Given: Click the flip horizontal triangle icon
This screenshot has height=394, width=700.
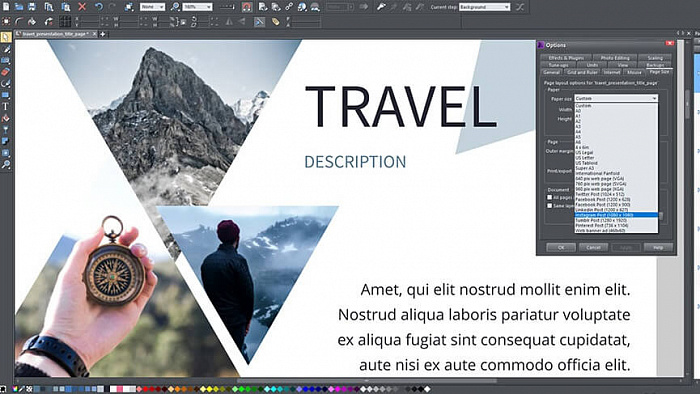Looking at the screenshot, I should pyautogui.click(x=229, y=21).
